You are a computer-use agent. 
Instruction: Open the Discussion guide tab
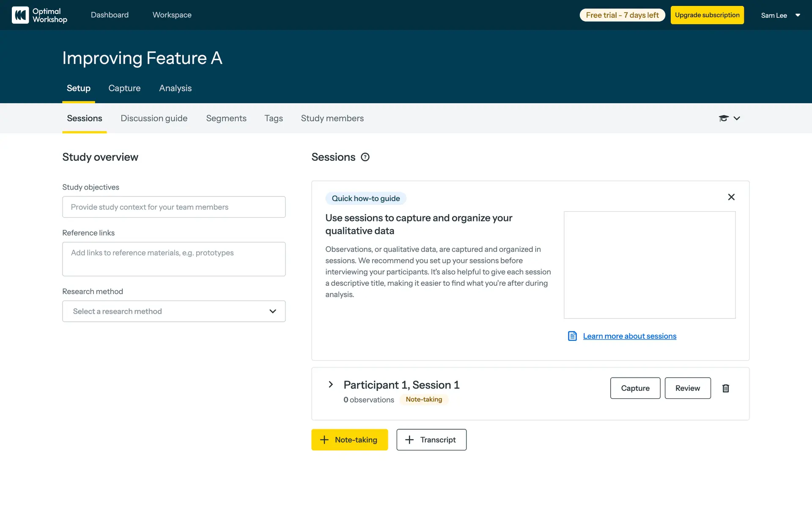(x=154, y=119)
